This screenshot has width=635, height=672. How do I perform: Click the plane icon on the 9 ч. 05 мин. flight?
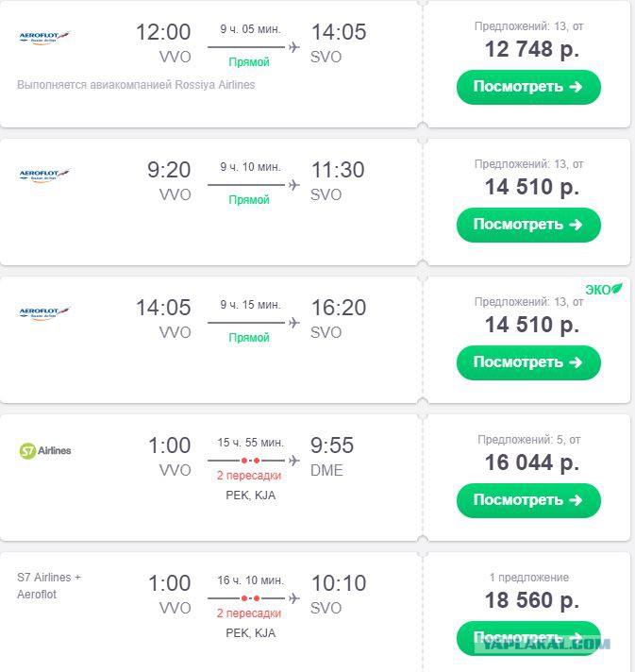coord(294,47)
